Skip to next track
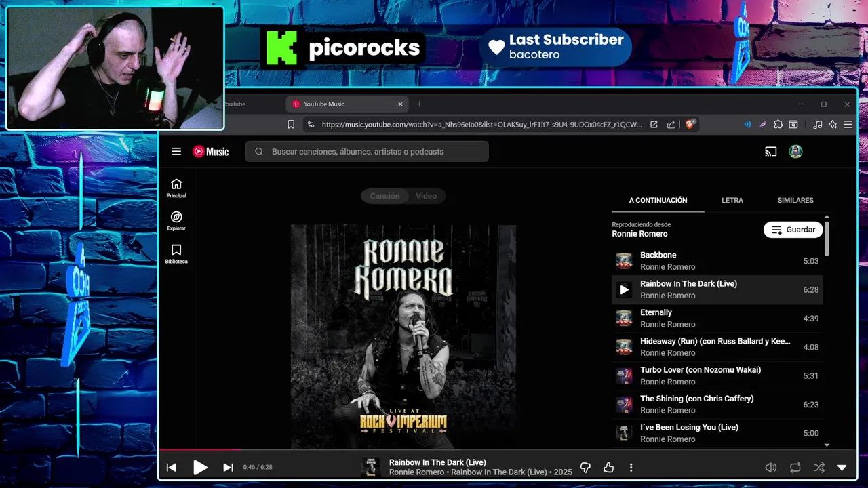This screenshot has width=868, height=488. [x=228, y=467]
